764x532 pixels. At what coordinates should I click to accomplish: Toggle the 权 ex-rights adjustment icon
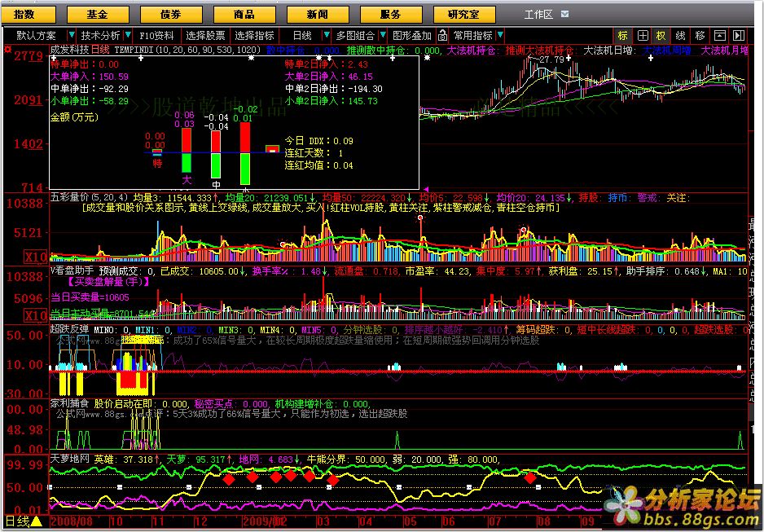click(661, 36)
